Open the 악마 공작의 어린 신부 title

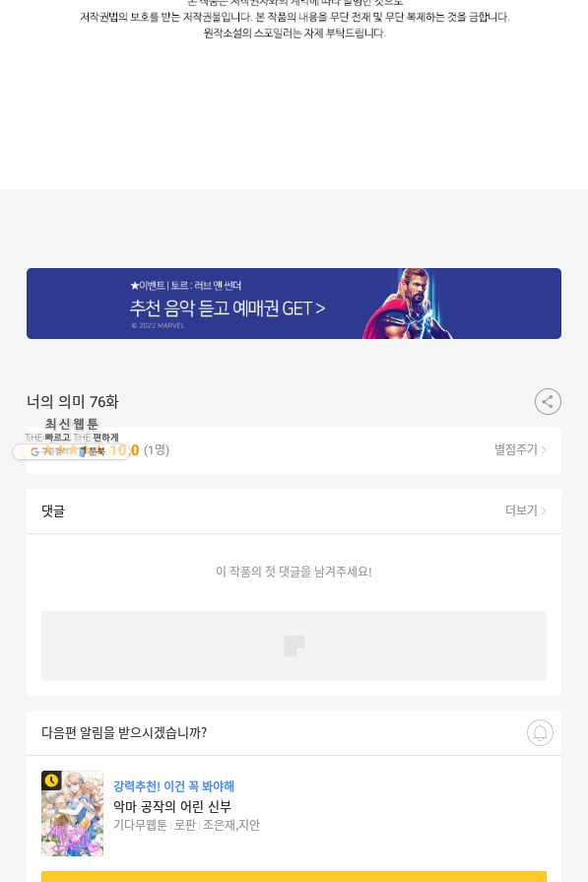pyautogui.click(x=172, y=806)
